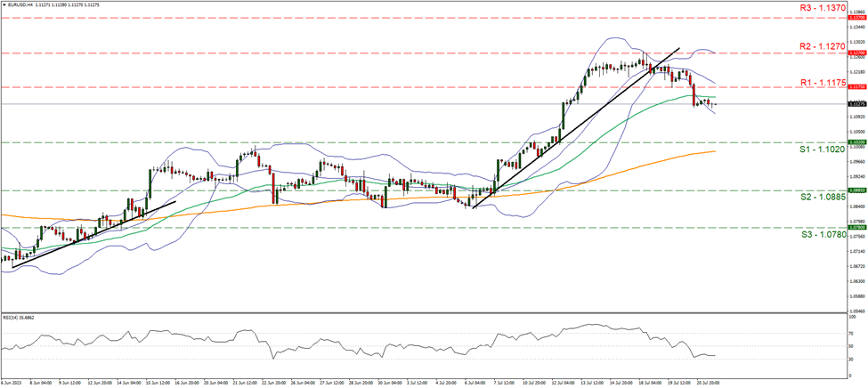Click the green 1.0885 price tag on axis
Screen dimensions: 868x388
(x=857, y=190)
